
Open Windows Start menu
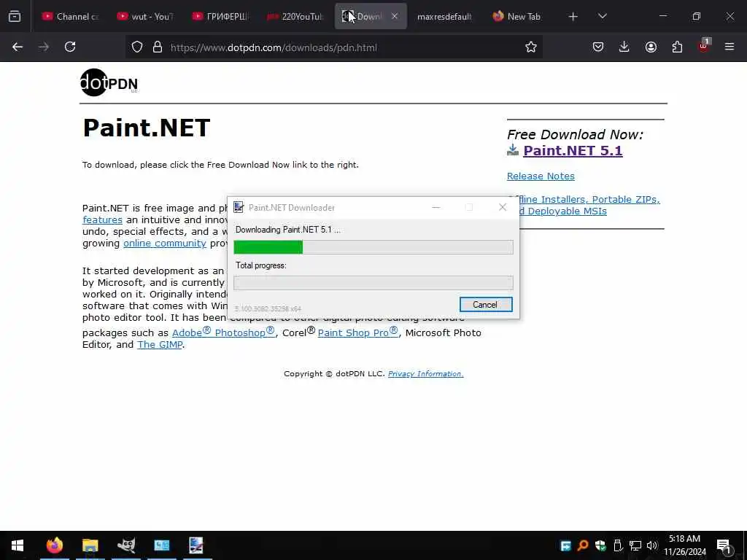click(x=18, y=545)
